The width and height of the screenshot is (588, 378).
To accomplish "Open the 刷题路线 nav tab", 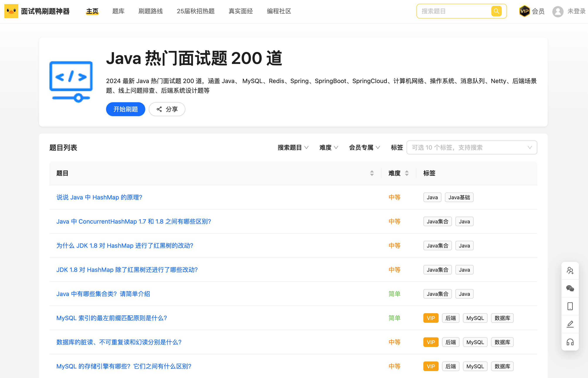I will [150, 11].
